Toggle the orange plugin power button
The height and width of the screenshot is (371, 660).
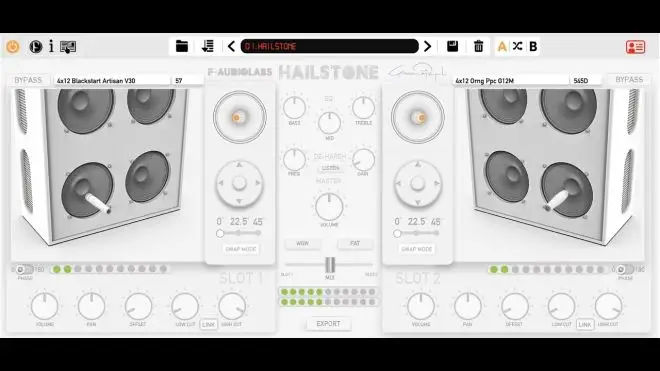[13, 46]
